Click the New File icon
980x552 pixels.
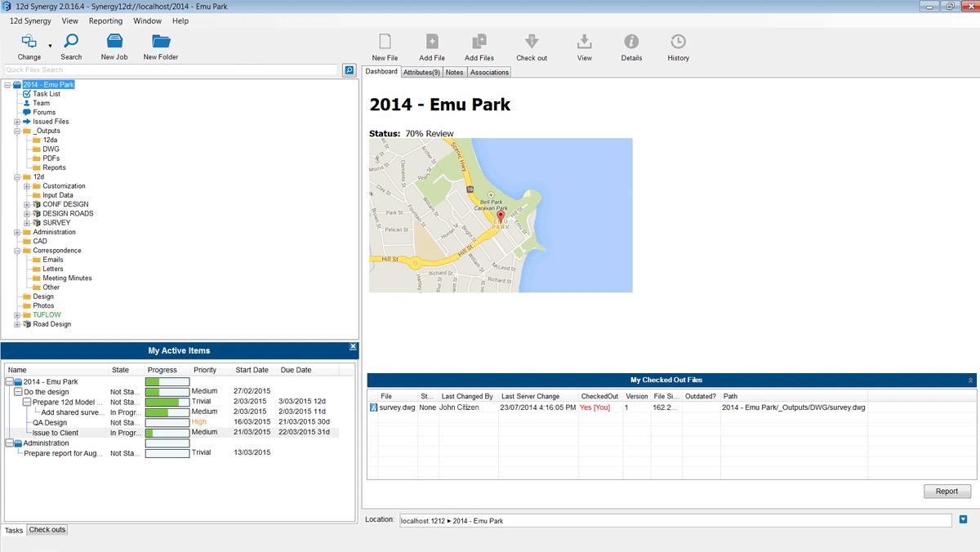tap(385, 42)
